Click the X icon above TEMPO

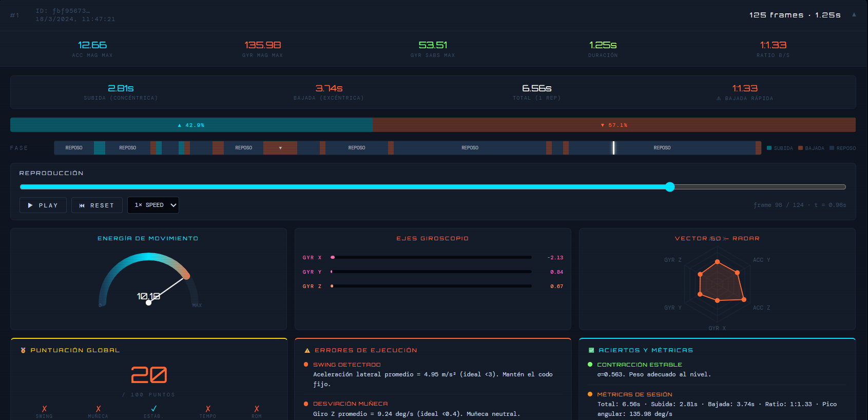tap(208, 409)
